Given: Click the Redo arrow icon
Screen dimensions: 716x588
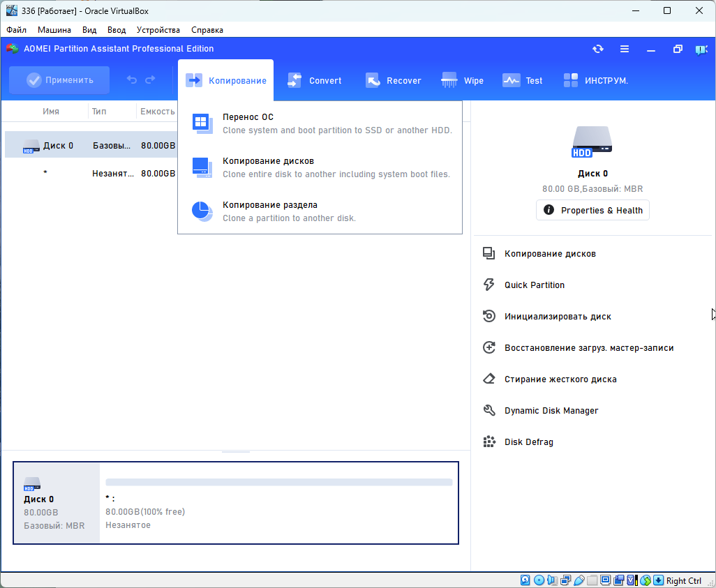Looking at the screenshot, I should click(x=150, y=80).
